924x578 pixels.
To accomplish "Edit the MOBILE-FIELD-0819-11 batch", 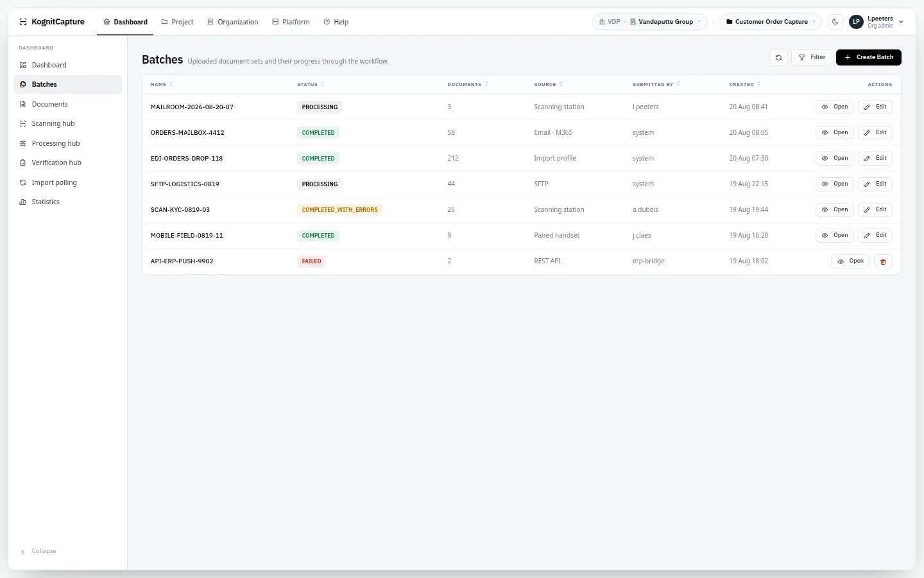I will (875, 236).
